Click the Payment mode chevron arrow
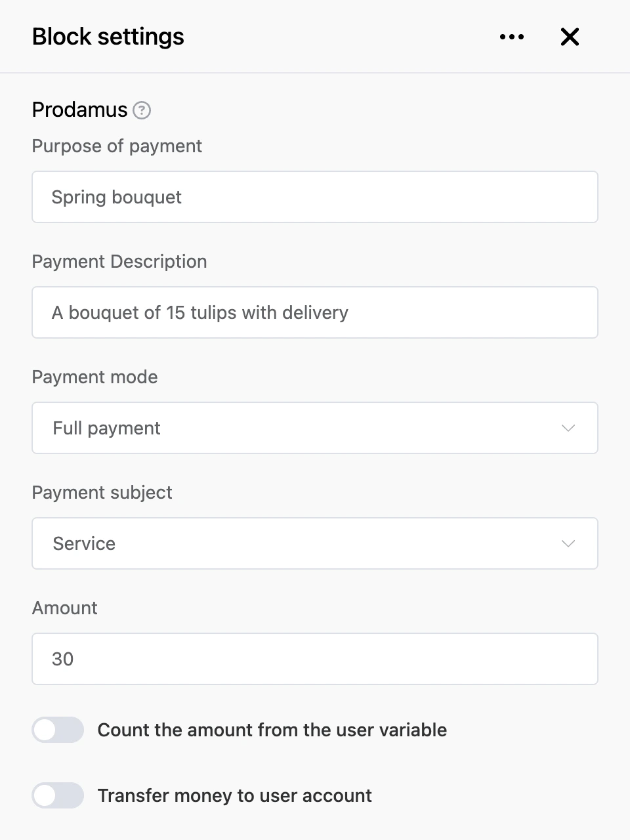This screenshot has width=630, height=840. pos(568,428)
